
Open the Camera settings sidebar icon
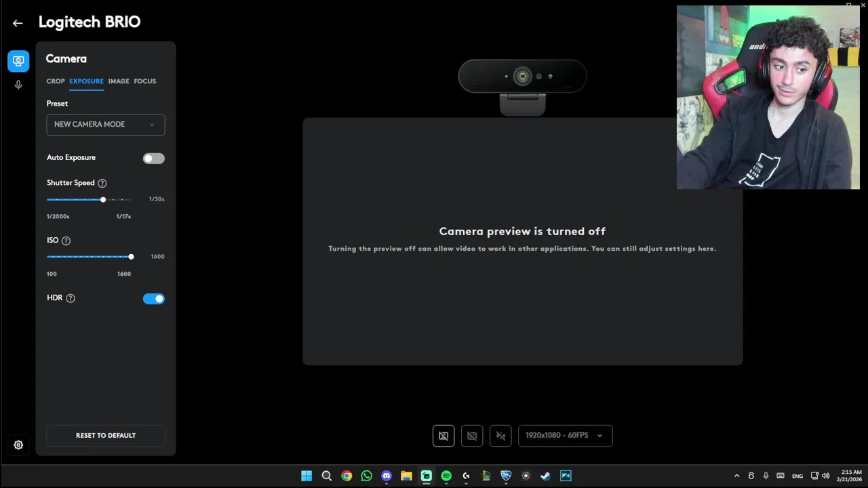(18, 61)
